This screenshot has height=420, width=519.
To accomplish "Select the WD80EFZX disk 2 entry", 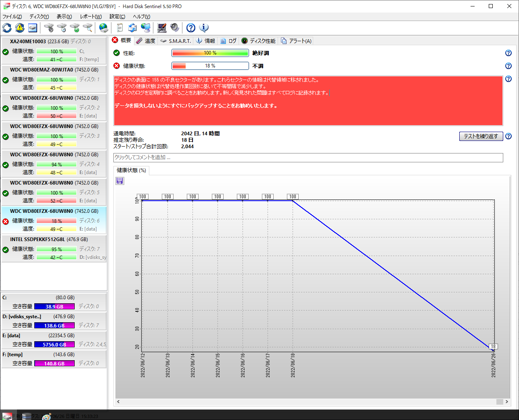I will [x=54, y=107].
